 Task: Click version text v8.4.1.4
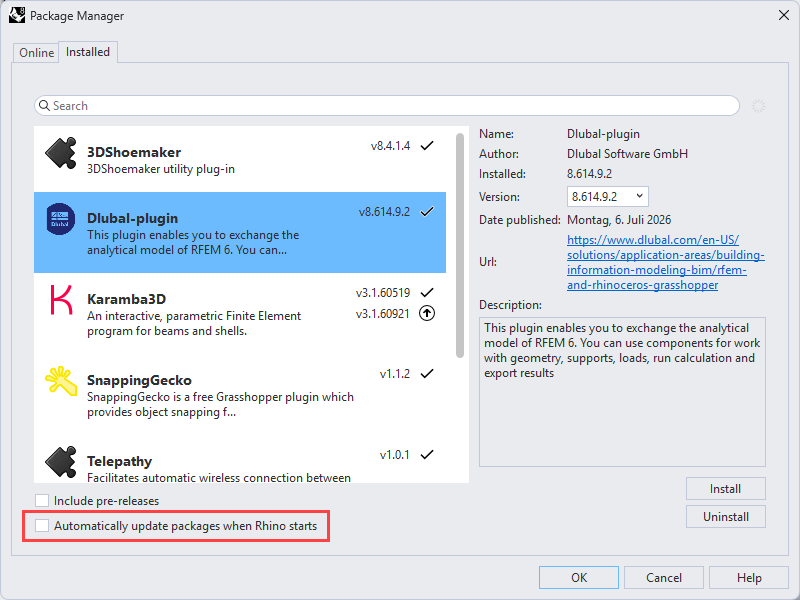pyautogui.click(x=390, y=146)
